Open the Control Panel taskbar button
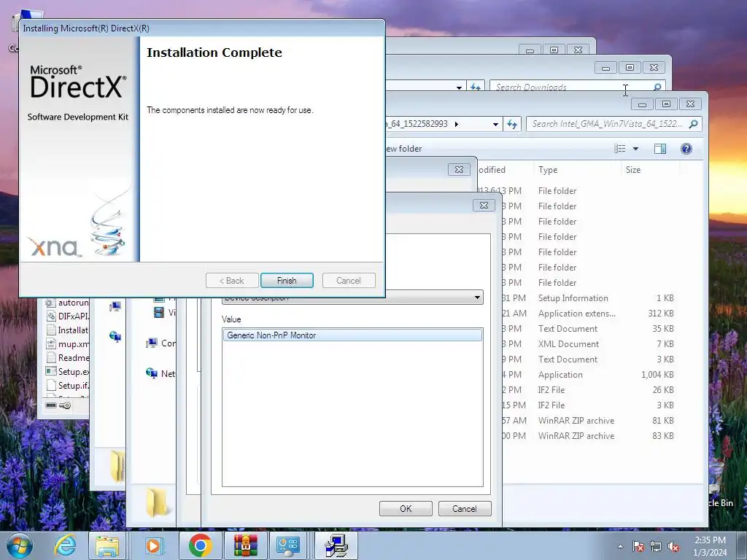 [288, 545]
